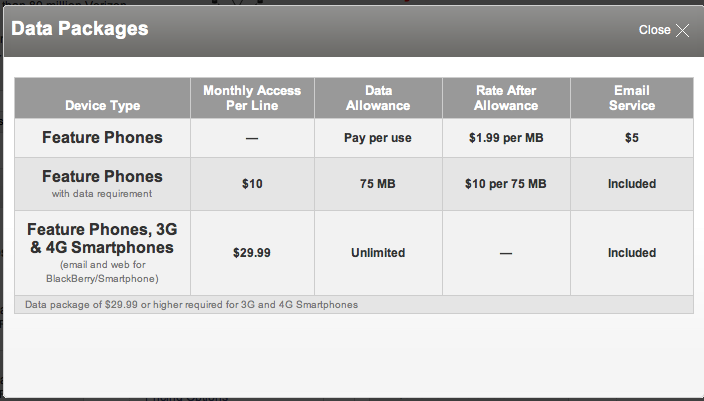This screenshot has height=401, width=704.
Task: Click the 75 MB data allowance cell
Action: click(x=378, y=184)
